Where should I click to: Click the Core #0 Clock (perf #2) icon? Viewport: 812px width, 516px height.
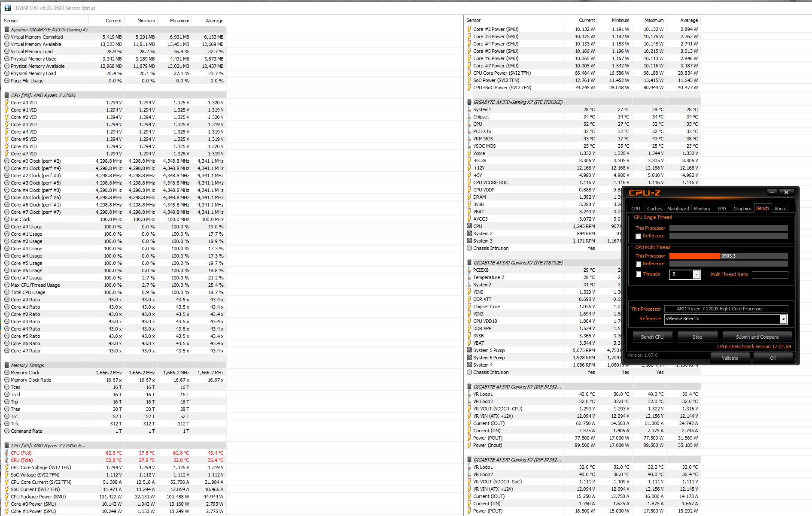(x=7, y=161)
